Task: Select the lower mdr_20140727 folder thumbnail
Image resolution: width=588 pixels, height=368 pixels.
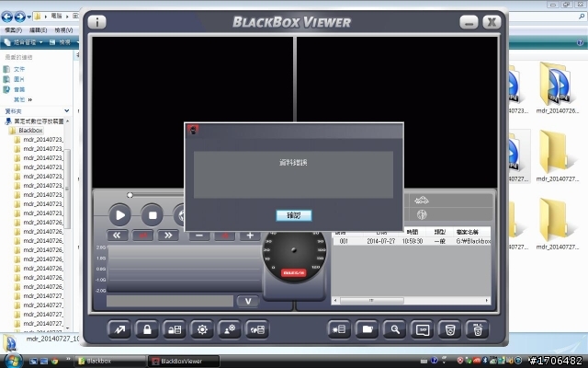Action: coord(557,224)
